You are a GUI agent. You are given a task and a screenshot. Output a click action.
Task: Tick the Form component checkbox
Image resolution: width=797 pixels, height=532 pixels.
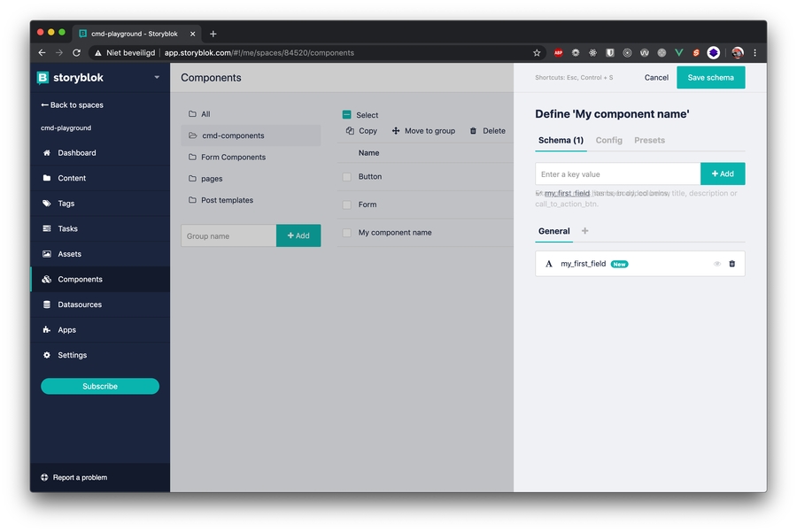[x=347, y=204]
